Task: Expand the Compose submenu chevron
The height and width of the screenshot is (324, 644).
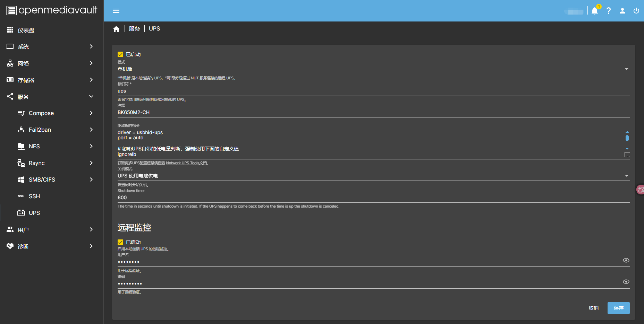Action: coord(91,113)
